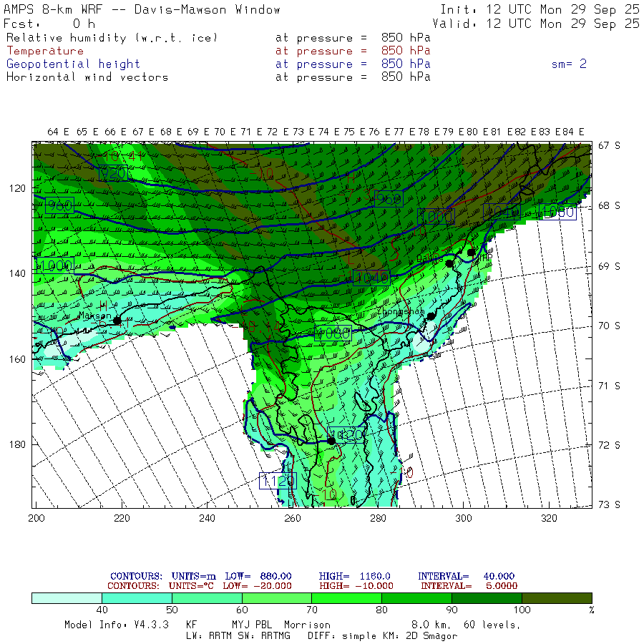Click the 'Morrison' microphysics text
The image size is (644, 644).
(307, 625)
